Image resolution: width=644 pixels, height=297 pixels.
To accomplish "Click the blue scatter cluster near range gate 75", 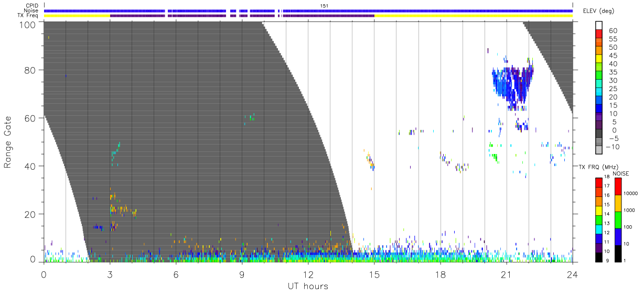I will (x=512, y=86).
